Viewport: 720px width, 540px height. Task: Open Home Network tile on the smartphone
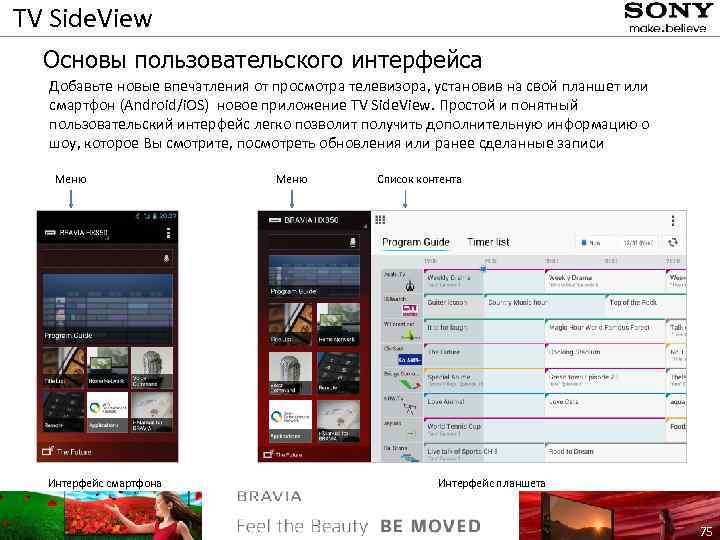click(107, 367)
